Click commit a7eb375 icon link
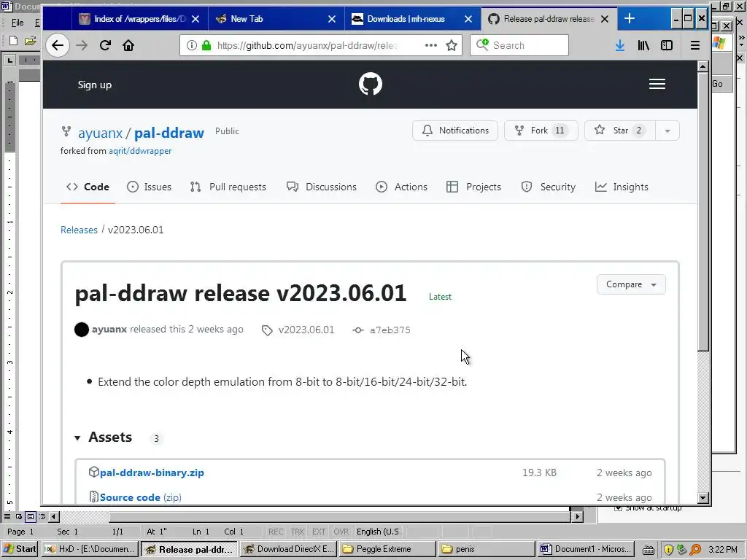This screenshot has height=560, width=747. 357,330
